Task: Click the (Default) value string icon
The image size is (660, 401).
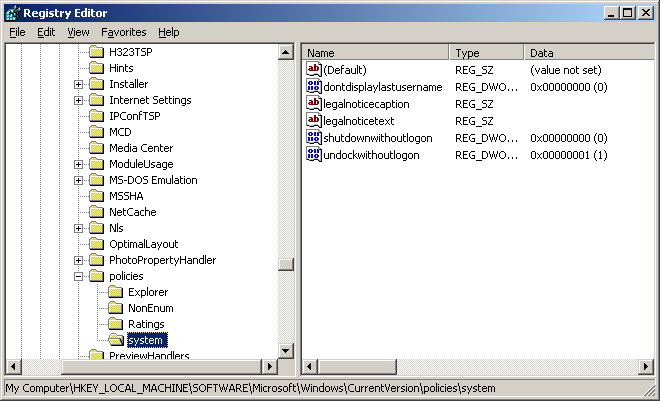Action: (314, 70)
